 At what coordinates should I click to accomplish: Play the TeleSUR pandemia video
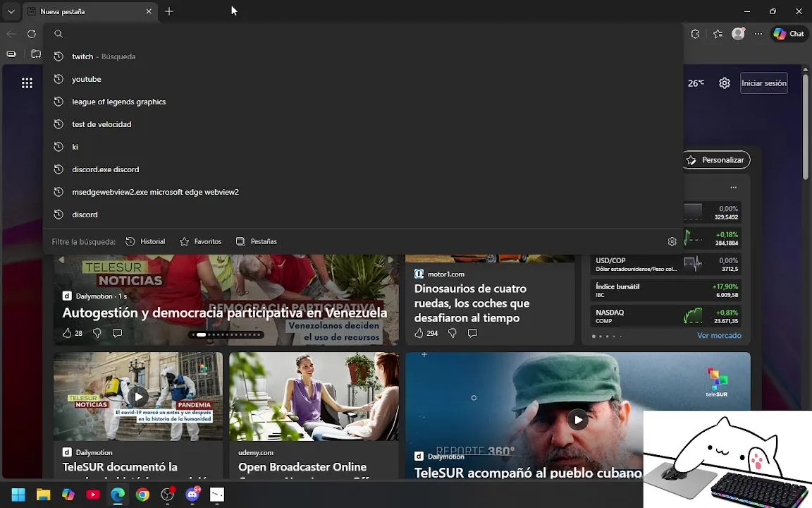pos(138,397)
